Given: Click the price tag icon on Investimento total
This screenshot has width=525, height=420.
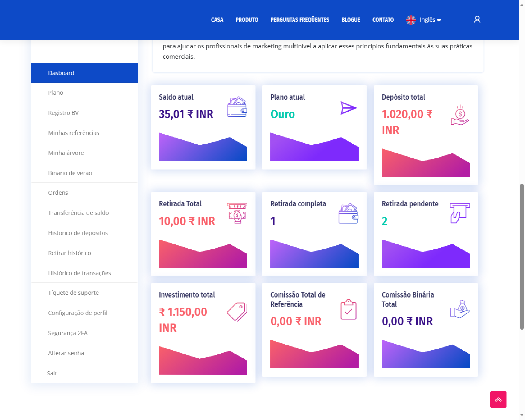Looking at the screenshot, I should click(x=237, y=312).
